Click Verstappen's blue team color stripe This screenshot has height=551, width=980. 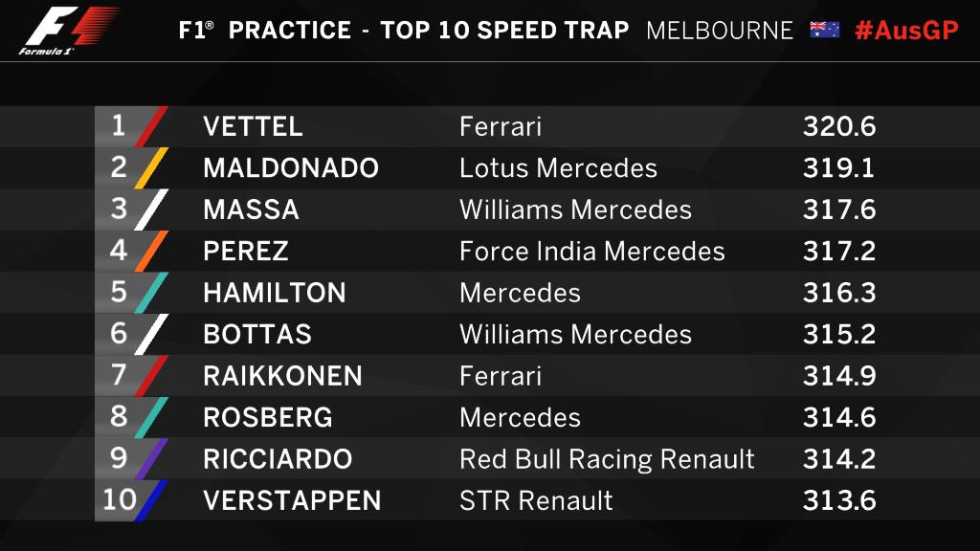[x=151, y=500]
